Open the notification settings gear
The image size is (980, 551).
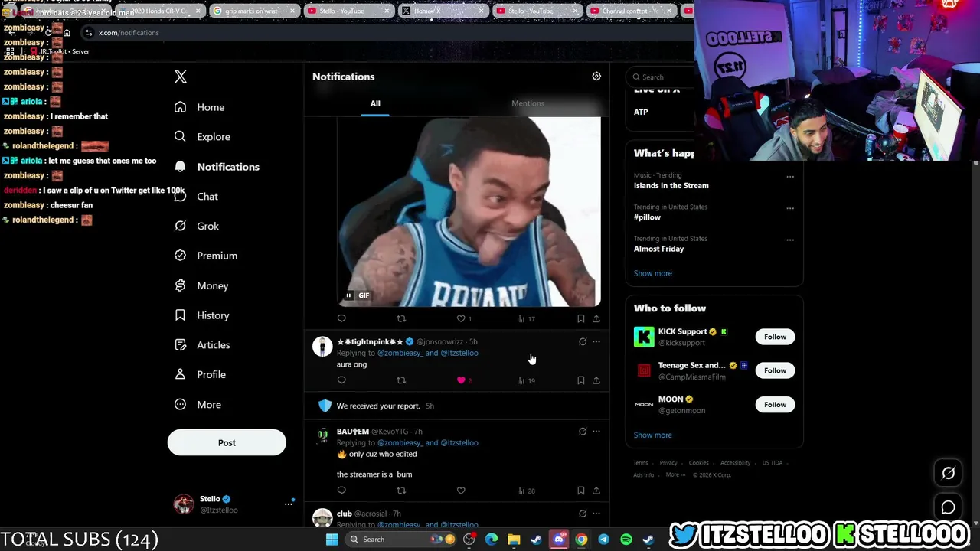coord(596,77)
